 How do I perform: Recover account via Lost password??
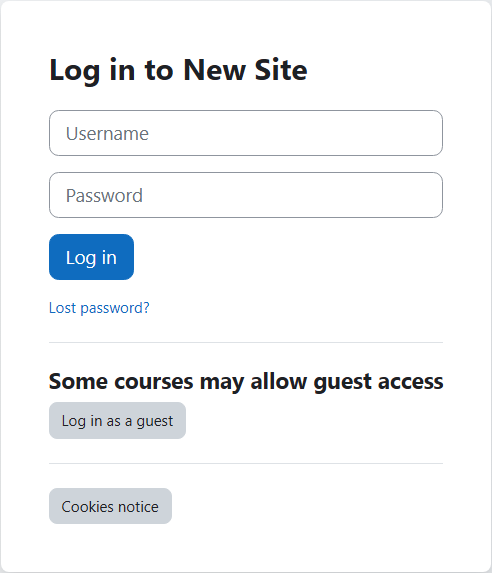click(x=99, y=308)
